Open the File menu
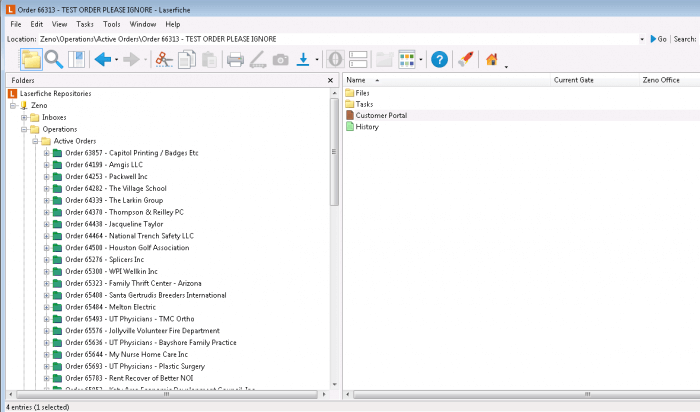Screen dimensions: 700x412 click(x=16, y=24)
